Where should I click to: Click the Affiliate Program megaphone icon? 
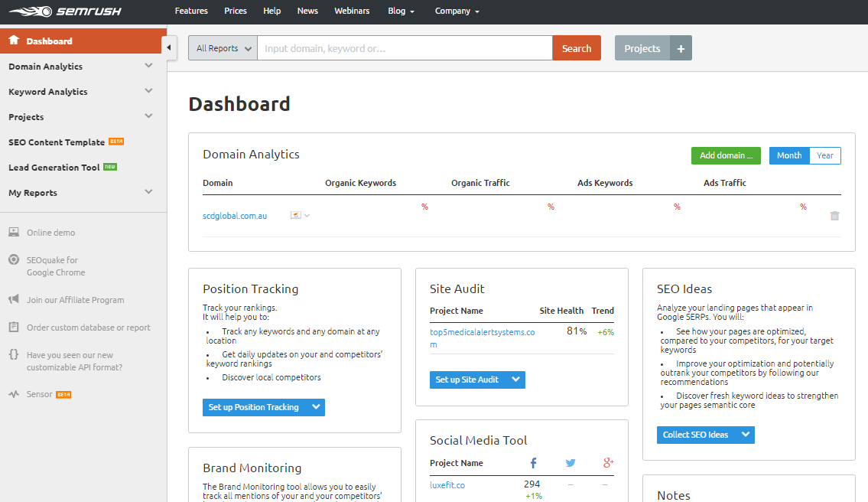[15, 299]
